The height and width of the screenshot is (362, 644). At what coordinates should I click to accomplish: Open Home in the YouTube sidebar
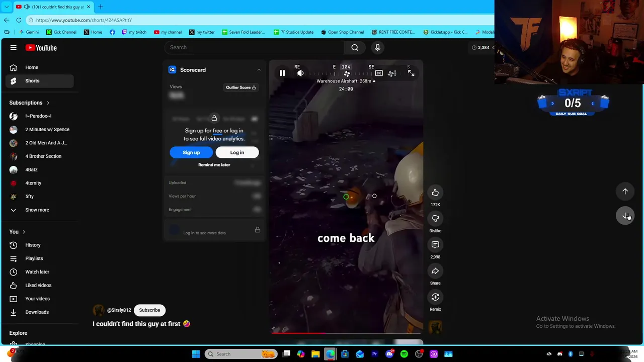[x=39, y=67]
